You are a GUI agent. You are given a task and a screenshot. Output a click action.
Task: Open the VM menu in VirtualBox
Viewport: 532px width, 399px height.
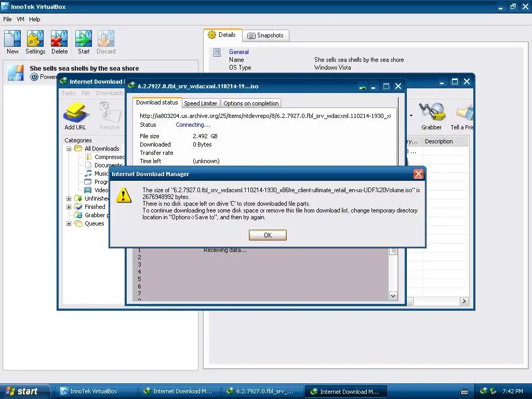tap(20, 19)
